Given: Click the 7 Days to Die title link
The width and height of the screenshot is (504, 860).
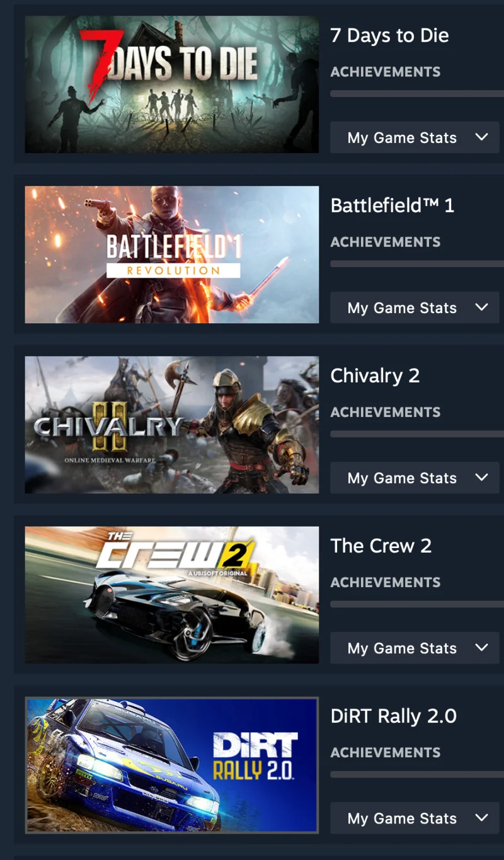Looking at the screenshot, I should click(x=390, y=36).
